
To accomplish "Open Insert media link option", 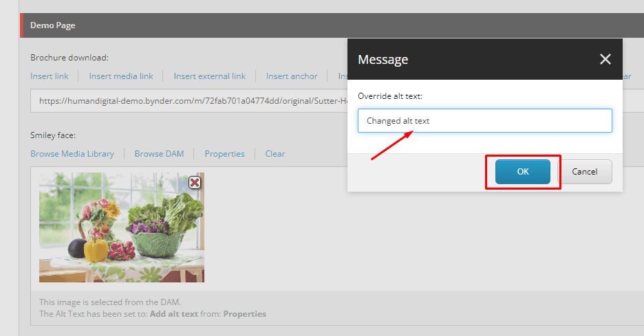I will pyautogui.click(x=121, y=76).
